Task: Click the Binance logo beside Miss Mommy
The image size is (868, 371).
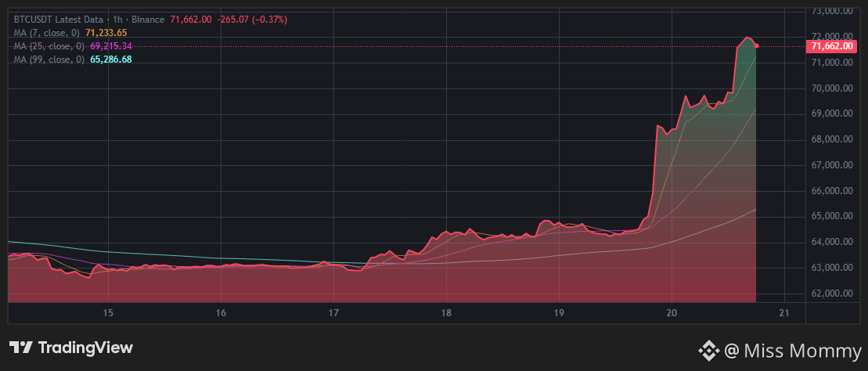Action: [x=708, y=351]
